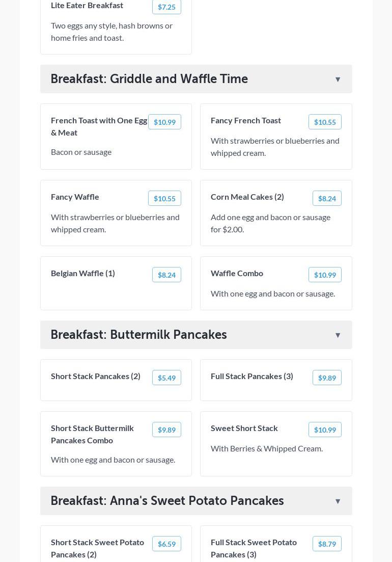
Task: Open the Waffle Combo item title
Action: [x=237, y=273]
